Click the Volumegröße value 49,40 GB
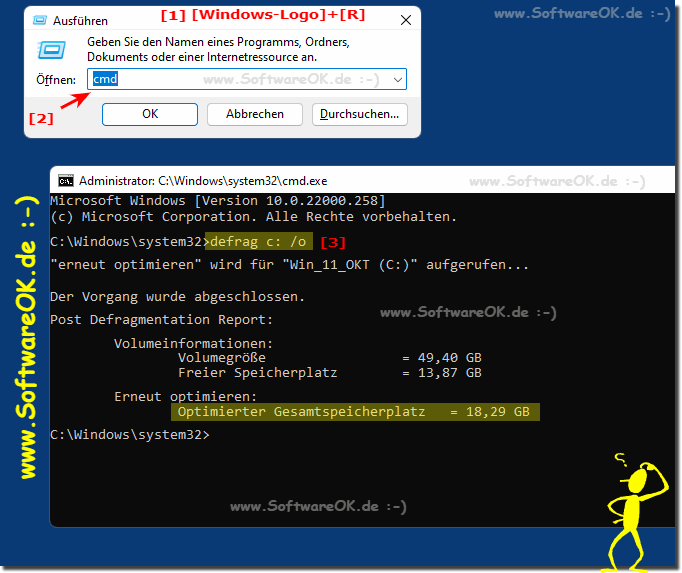 coord(449,358)
